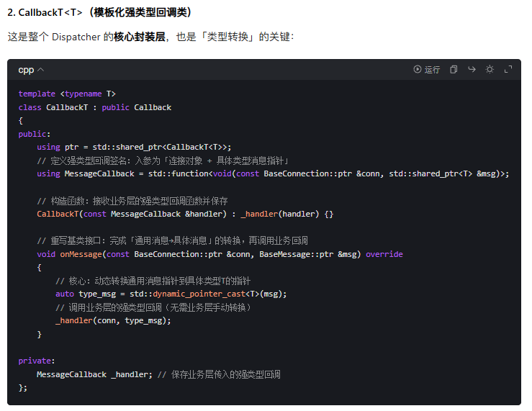This screenshot has height=411, width=532.
Task: Toggle code block light theme sun icon
Action: pos(490,70)
